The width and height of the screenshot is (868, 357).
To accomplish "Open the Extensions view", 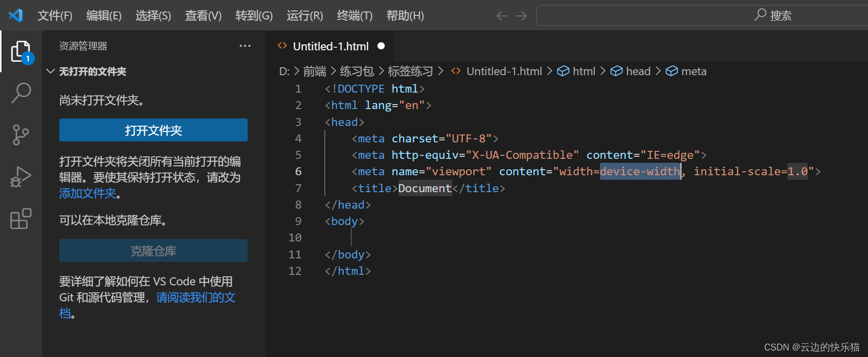I will [21, 219].
